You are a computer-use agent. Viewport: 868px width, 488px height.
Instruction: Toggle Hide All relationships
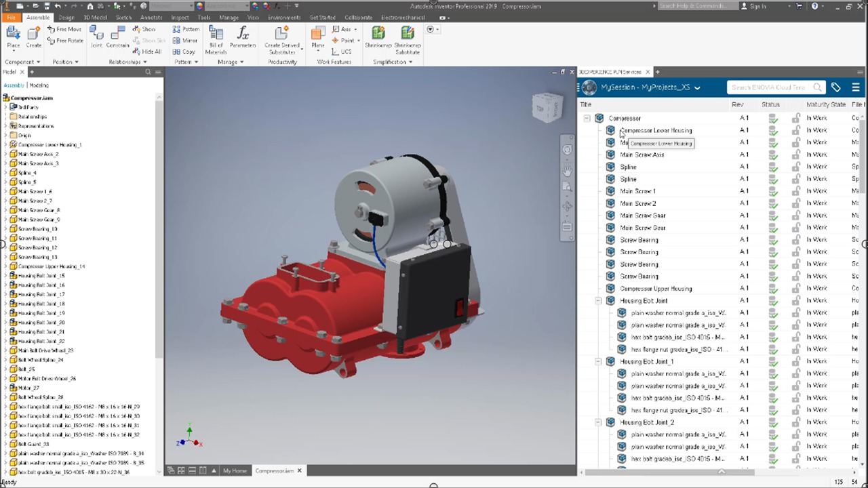pos(144,52)
